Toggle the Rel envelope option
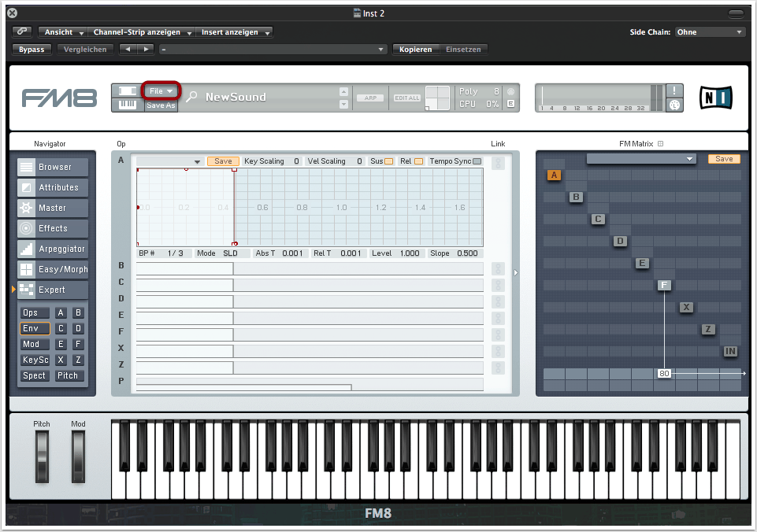Screen dimensions: 757x532 tap(418, 161)
